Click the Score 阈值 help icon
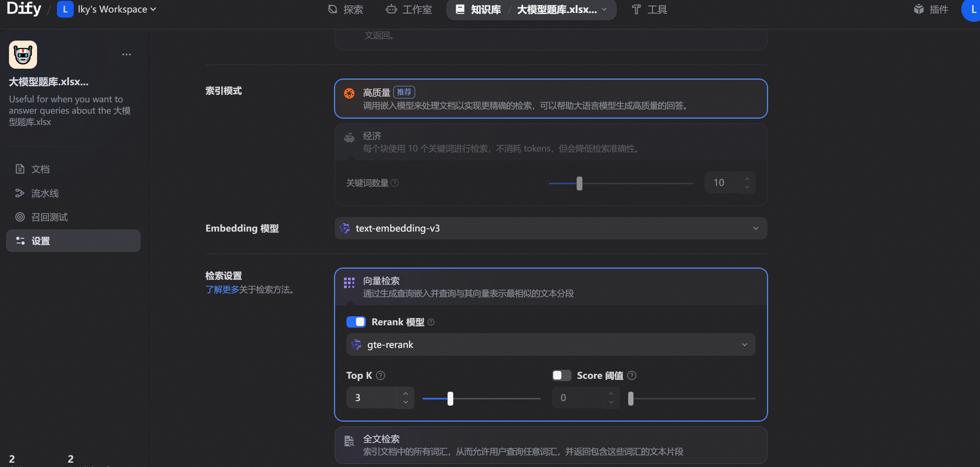The width and height of the screenshot is (980, 467). pyautogui.click(x=632, y=376)
